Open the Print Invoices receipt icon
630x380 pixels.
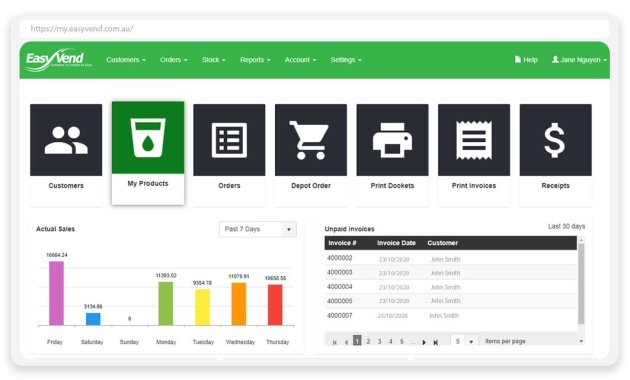click(x=474, y=140)
